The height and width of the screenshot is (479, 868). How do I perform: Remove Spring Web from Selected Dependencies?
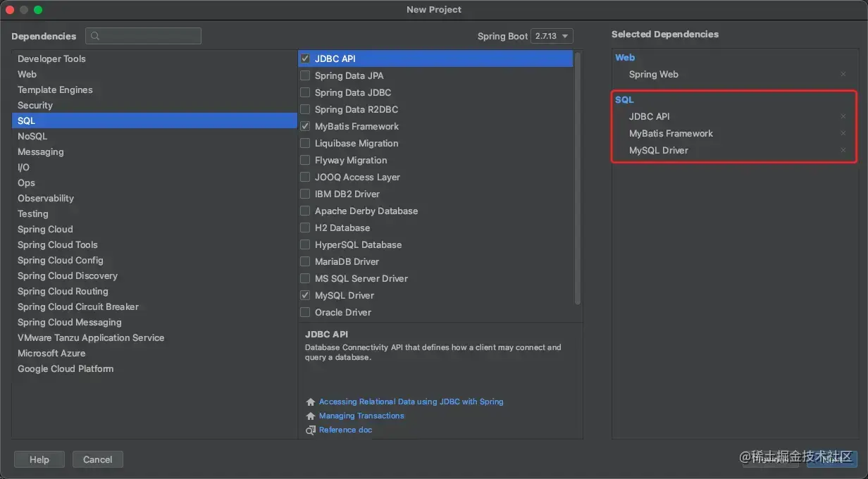[x=843, y=74]
